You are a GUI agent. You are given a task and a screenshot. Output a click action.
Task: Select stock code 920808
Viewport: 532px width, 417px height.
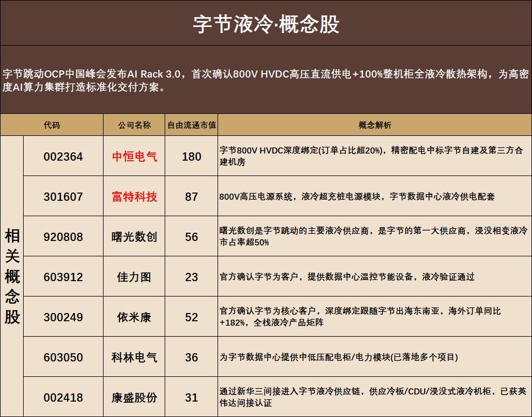(63, 237)
